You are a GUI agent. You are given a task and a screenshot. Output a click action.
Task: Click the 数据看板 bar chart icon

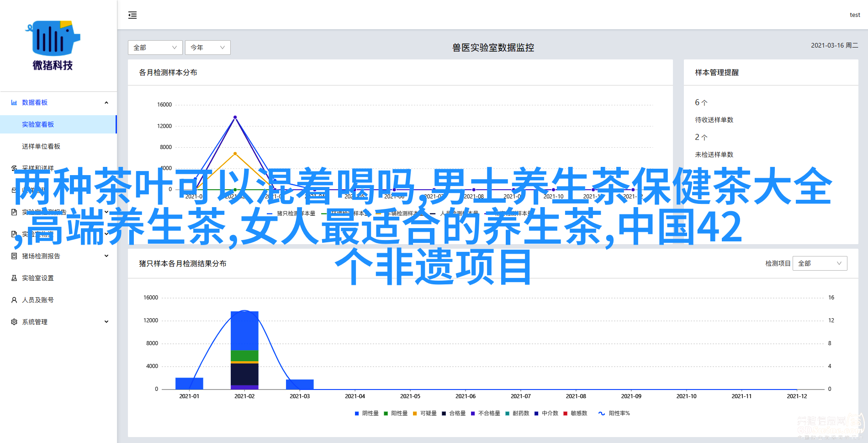tap(14, 102)
